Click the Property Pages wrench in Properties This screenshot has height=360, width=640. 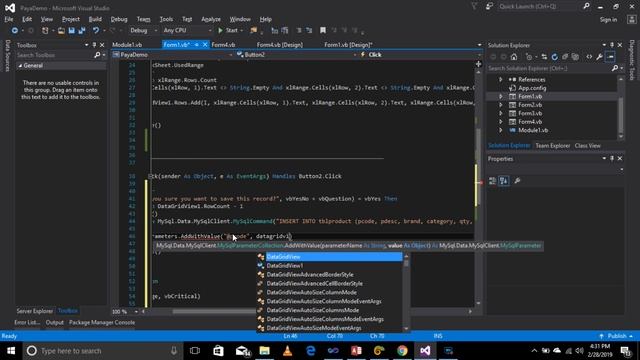click(517, 181)
